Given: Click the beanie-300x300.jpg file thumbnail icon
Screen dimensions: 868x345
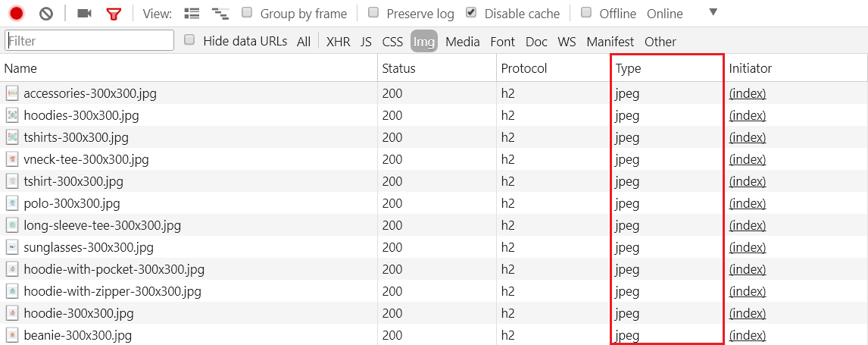Looking at the screenshot, I should click(12, 335).
